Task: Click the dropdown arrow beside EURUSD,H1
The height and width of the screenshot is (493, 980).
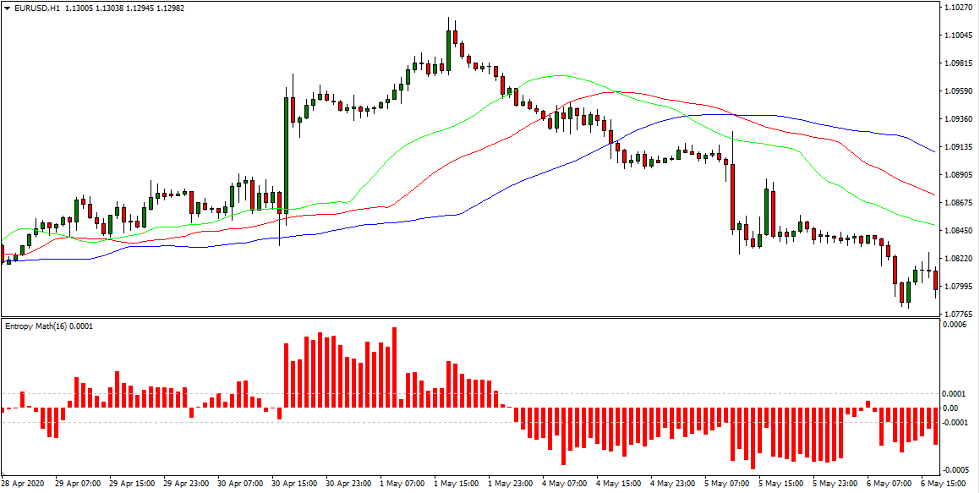Action: tap(7, 8)
